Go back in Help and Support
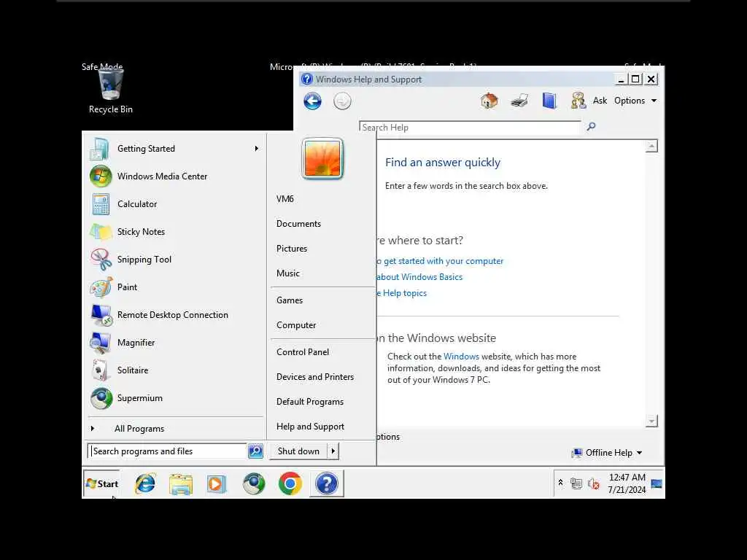 click(312, 101)
